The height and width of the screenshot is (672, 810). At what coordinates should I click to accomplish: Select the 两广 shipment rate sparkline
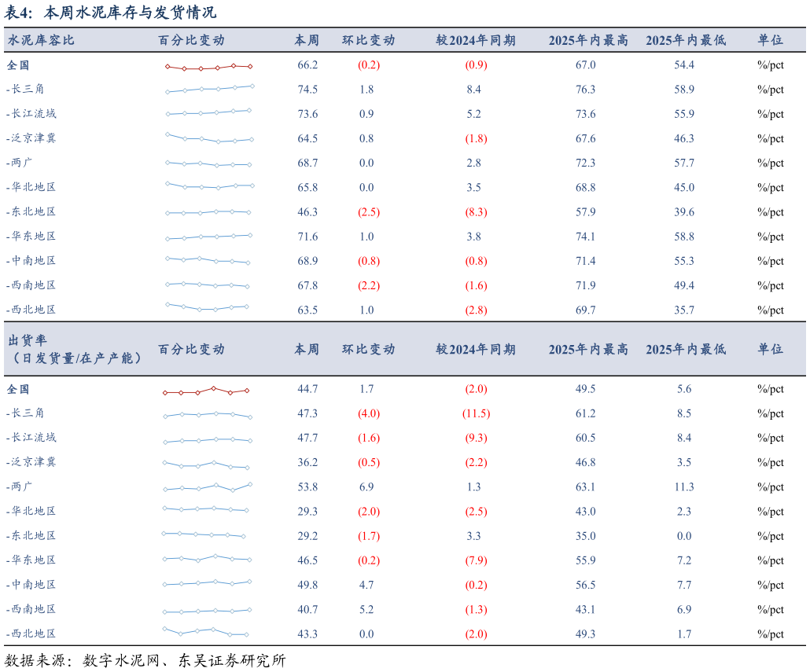point(208,487)
